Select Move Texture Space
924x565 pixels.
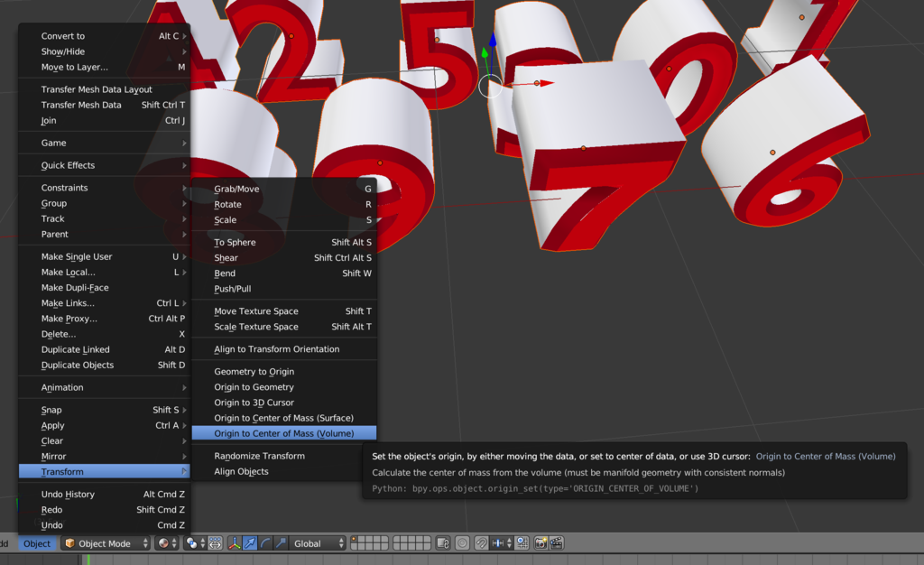(284, 311)
